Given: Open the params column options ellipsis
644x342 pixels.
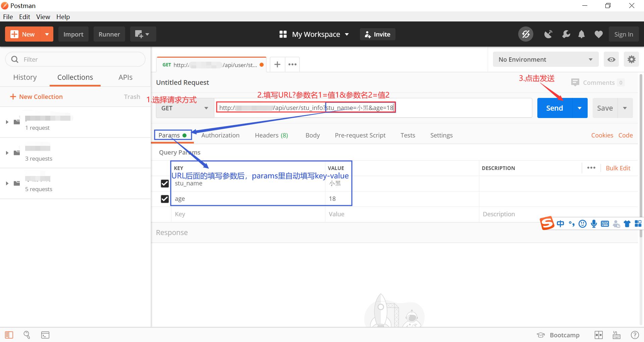Looking at the screenshot, I should coord(591,168).
